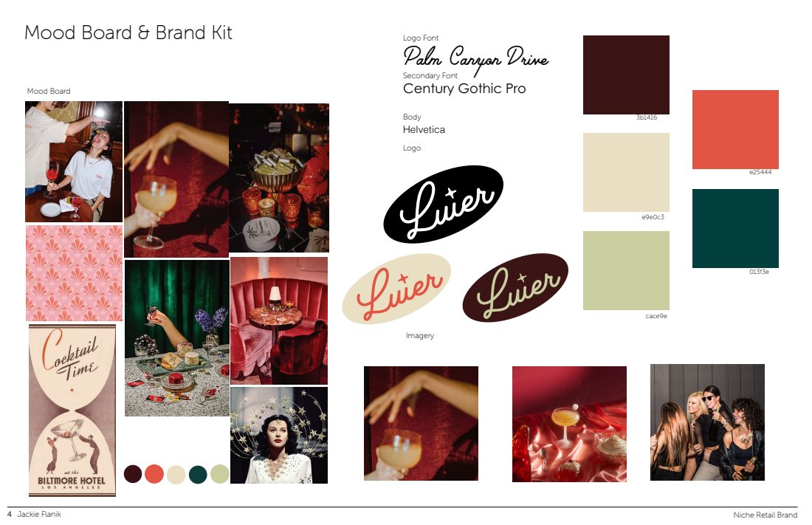The width and height of the screenshot is (812, 525).
Task: Click the black oval Luier logo
Action: click(x=444, y=205)
